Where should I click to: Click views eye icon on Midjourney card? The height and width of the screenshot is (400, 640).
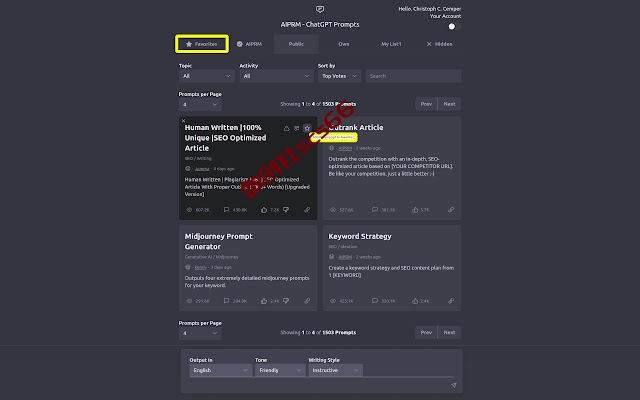tap(189, 301)
